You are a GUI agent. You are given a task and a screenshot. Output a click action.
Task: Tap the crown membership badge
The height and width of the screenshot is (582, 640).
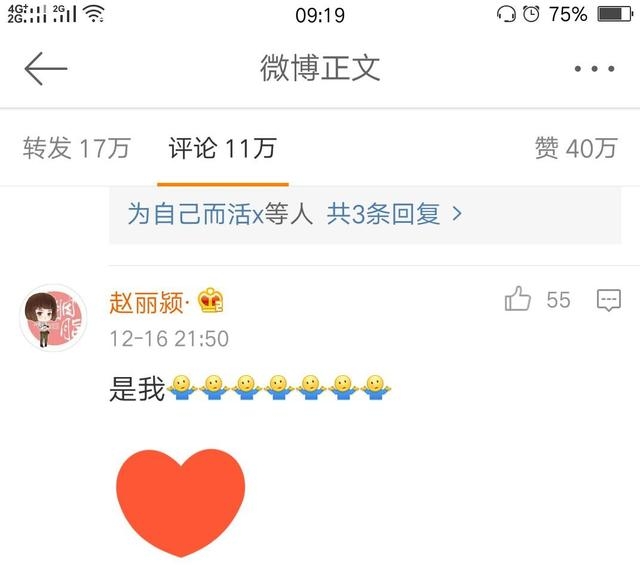[x=210, y=300]
